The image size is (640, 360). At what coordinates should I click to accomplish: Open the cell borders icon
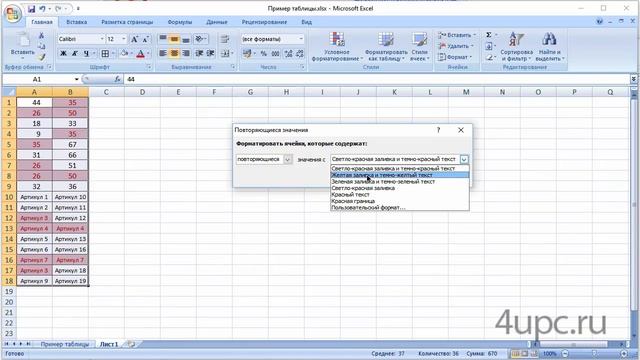(x=105, y=53)
